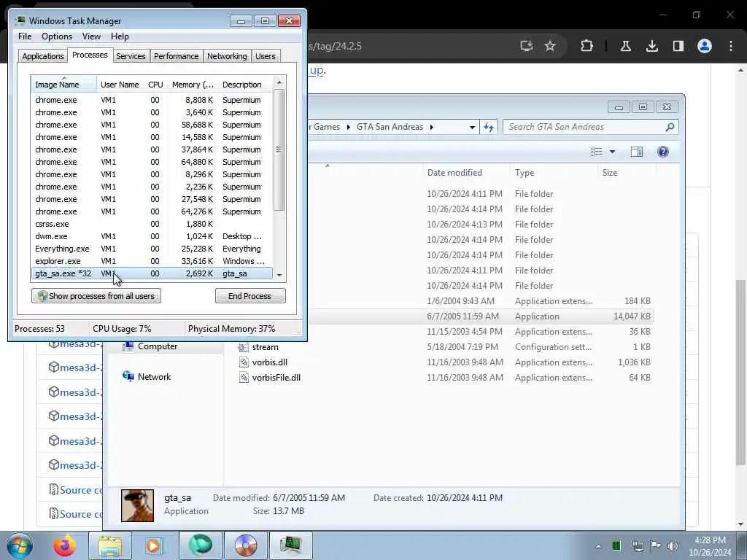747x560 pixels.
Task: Expand the view options dropdown arrow
Action: tap(612, 152)
